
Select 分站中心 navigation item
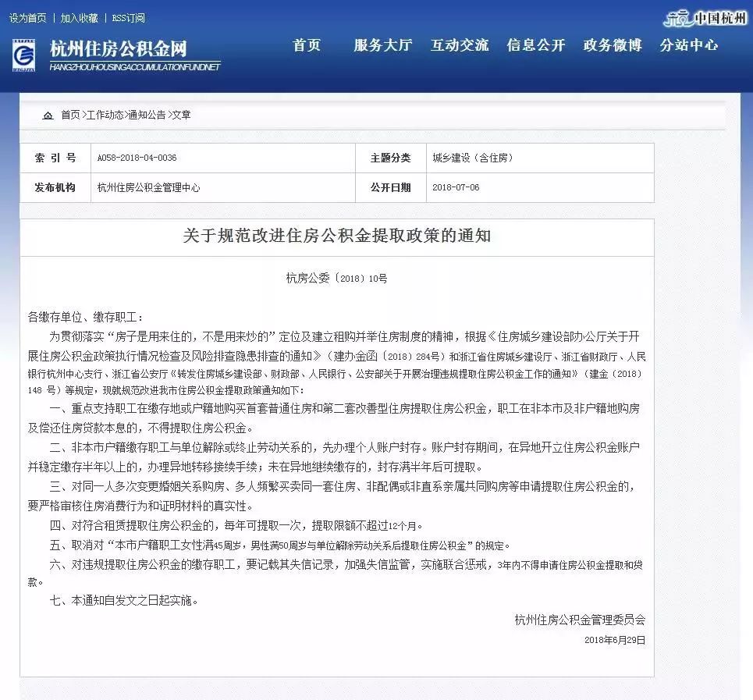[689, 44]
